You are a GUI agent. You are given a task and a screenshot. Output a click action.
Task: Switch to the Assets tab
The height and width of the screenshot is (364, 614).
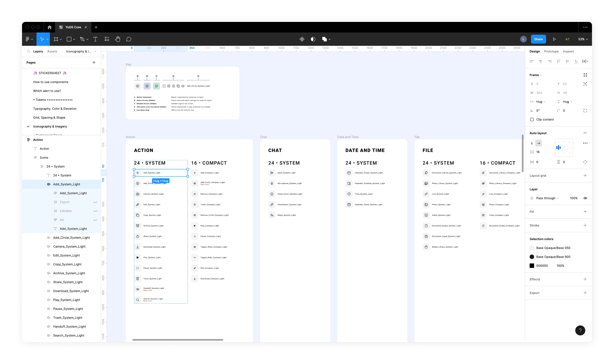point(52,51)
